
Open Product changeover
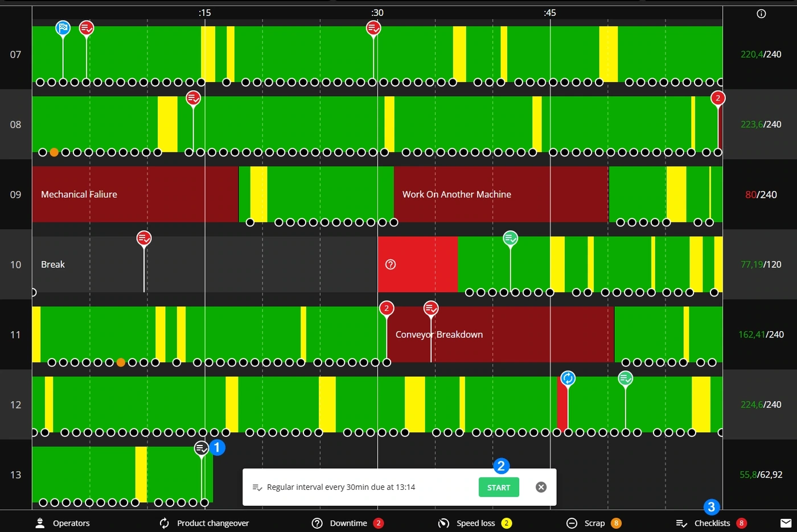click(204, 523)
